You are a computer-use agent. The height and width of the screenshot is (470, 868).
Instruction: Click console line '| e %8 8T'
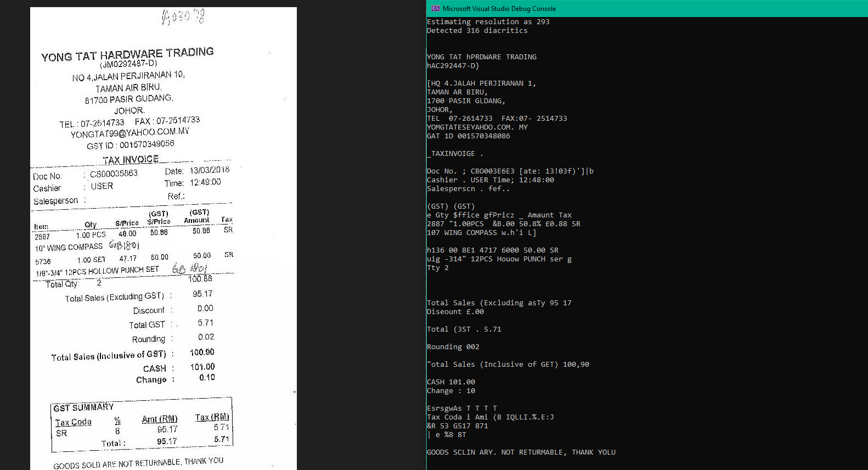click(x=446, y=435)
